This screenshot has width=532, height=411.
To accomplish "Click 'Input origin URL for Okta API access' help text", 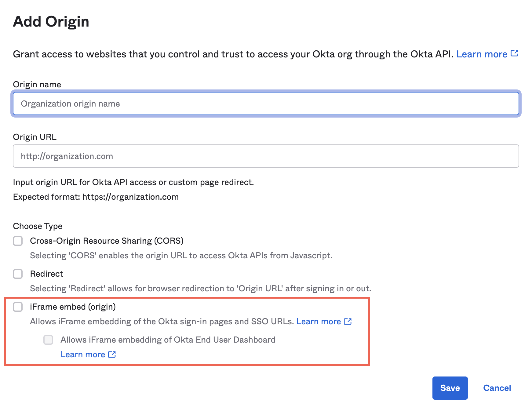I will (133, 182).
